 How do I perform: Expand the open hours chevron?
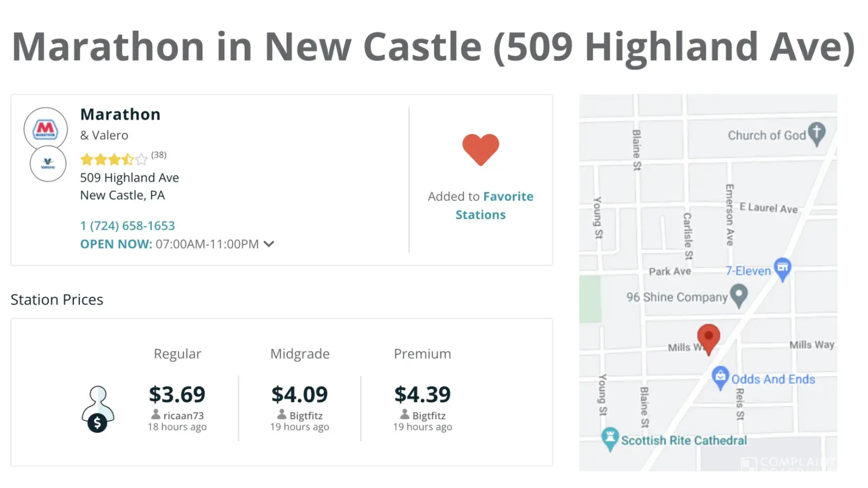click(x=269, y=244)
